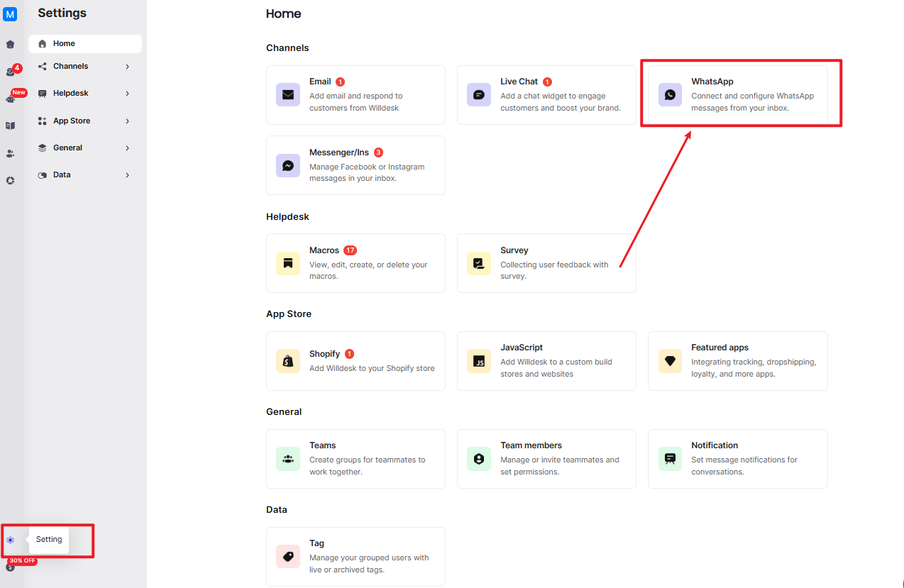Click 'Set message notifications for conversations.' text
This screenshot has width=904, height=588.
tap(744, 466)
